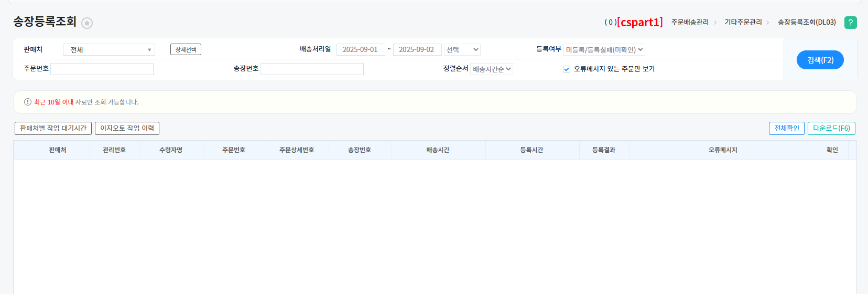Click the info icon in the notice bar
The image size is (868, 294).
[x=28, y=102]
